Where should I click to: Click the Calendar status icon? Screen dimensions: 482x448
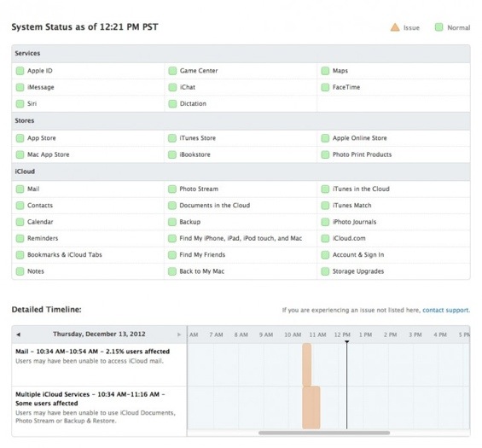point(20,222)
